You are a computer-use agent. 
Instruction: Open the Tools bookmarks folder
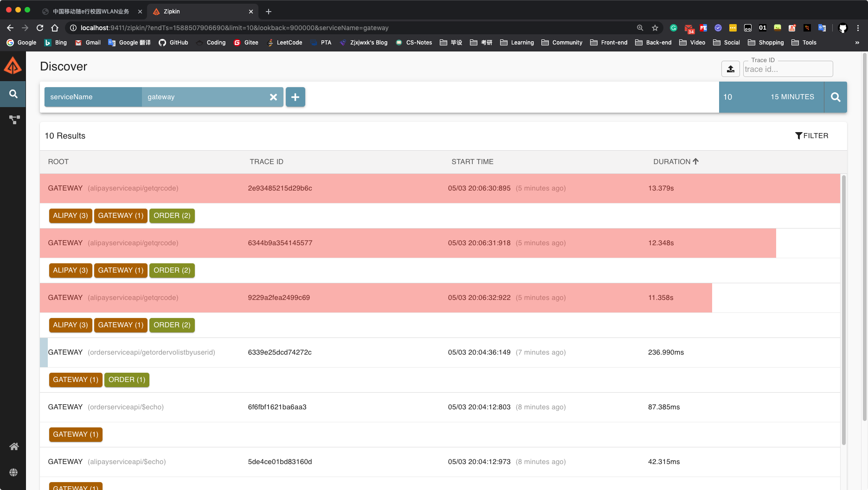(x=804, y=42)
